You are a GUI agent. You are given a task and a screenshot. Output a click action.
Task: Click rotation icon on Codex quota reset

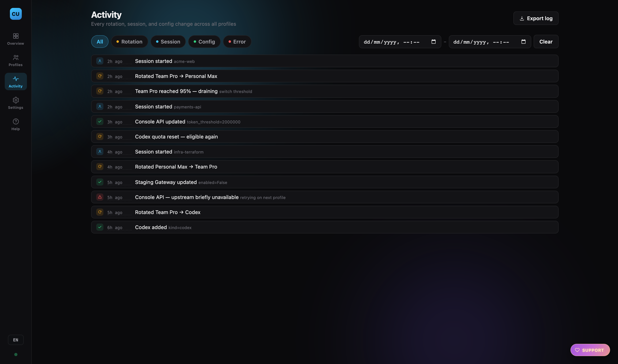coord(100,136)
